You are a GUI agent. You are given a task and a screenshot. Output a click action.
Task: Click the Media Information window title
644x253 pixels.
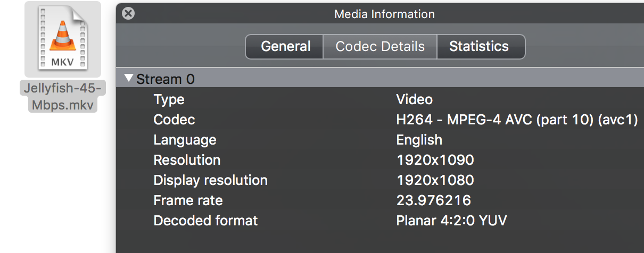click(384, 14)
